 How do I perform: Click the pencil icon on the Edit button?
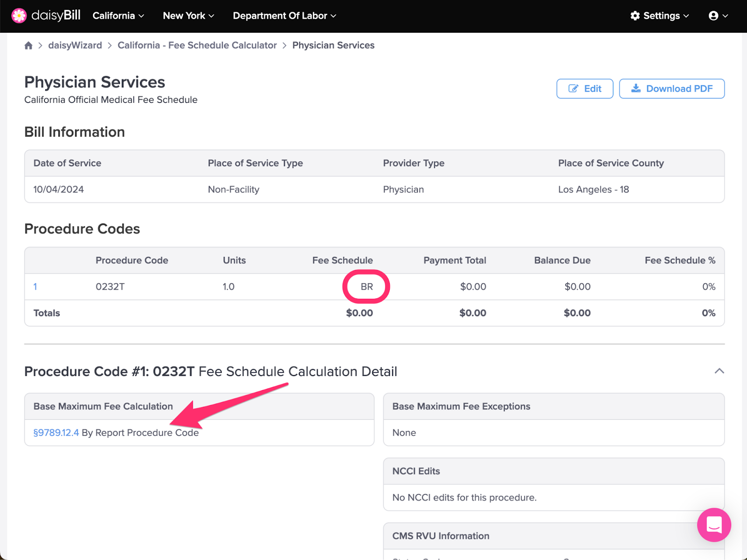tap(573, 88)
